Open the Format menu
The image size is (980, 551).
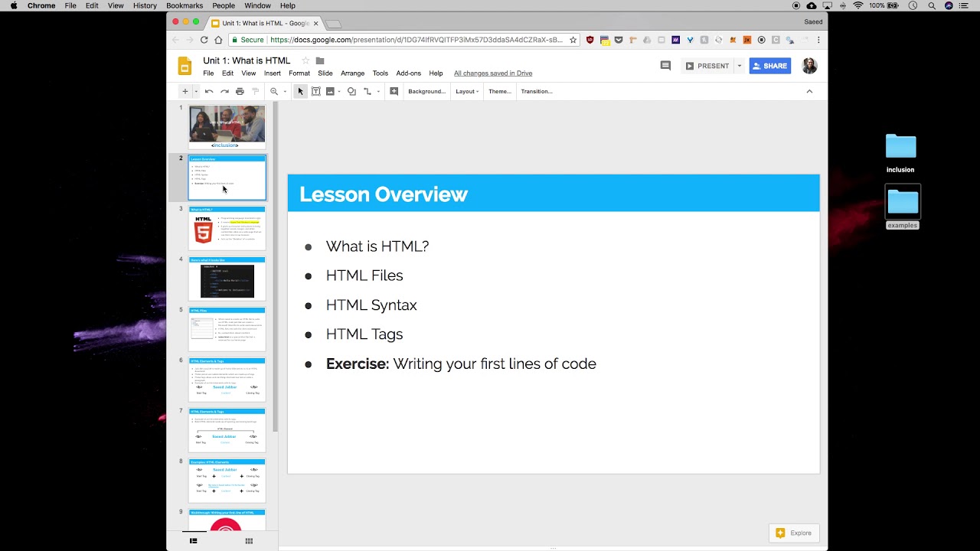pos(299,73)
